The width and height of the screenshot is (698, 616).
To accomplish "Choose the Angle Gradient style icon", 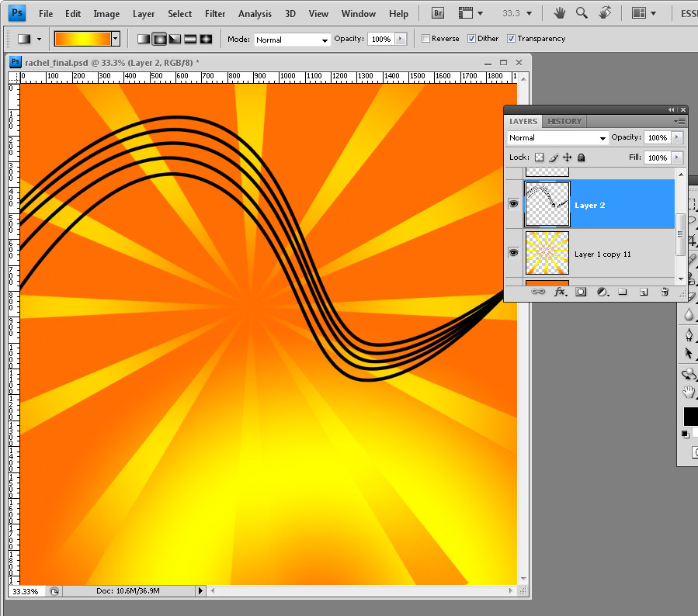I will pos(175,39).
